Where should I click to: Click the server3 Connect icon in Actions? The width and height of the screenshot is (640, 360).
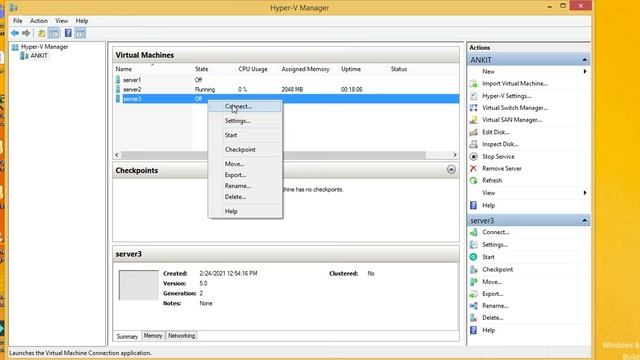click(x=473, y=232)
